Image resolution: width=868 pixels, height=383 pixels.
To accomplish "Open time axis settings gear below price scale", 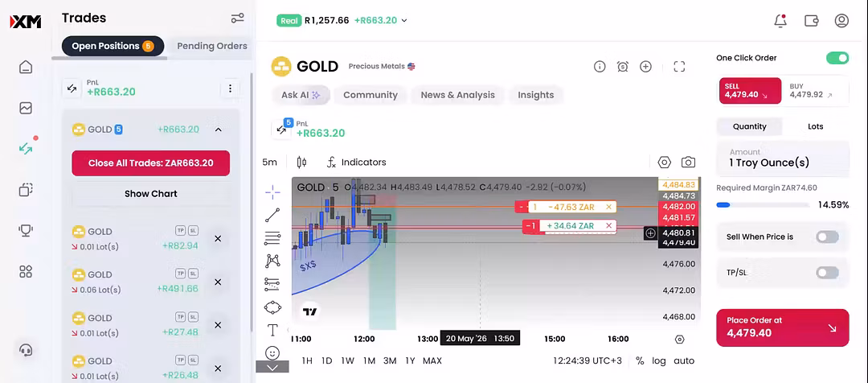I will click(x=680, y=340).
